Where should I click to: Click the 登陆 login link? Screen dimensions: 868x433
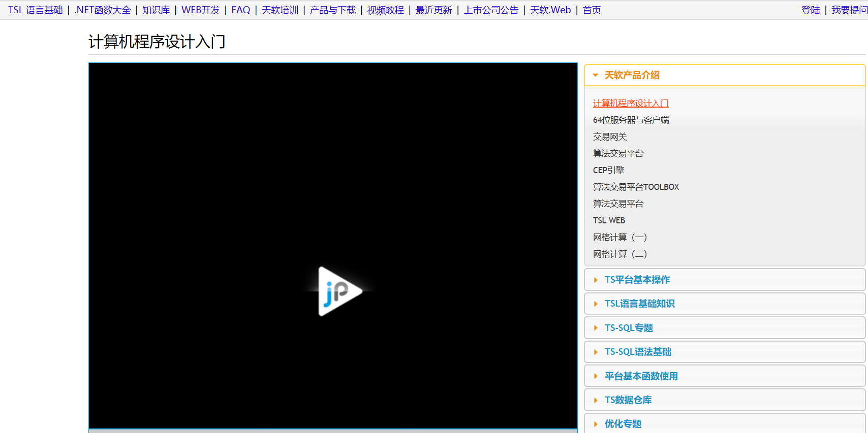[811, 10]
